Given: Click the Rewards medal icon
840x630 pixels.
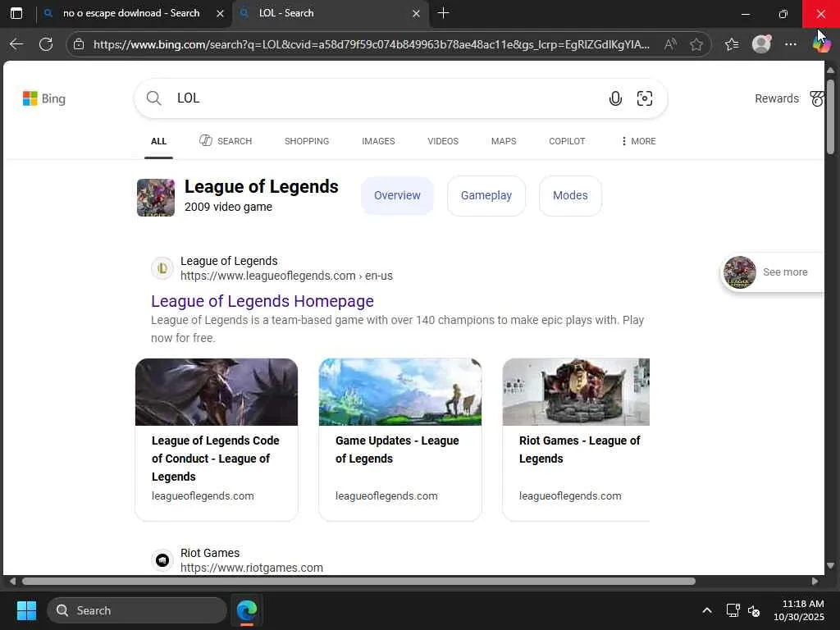Looking at the screenshot, I should pos(816,98).
